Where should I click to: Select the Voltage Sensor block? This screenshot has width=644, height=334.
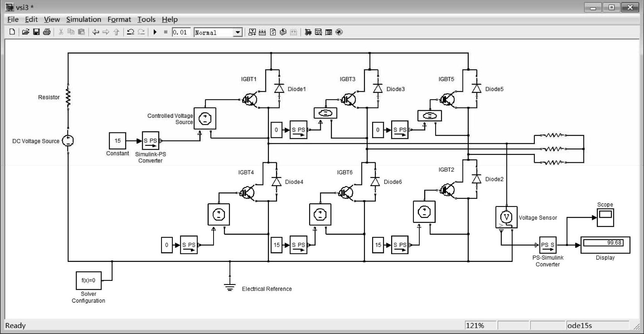point(506,217)
